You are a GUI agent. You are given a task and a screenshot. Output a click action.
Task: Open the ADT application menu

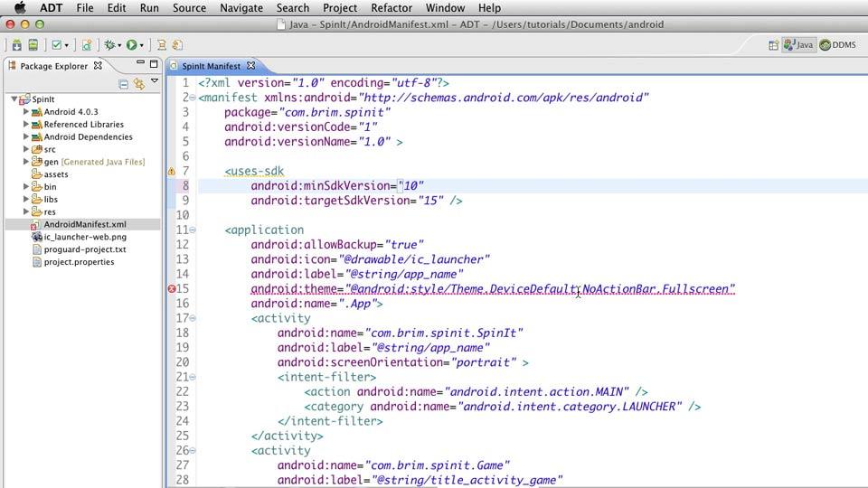pyautogui.click(x=51, y=8)
